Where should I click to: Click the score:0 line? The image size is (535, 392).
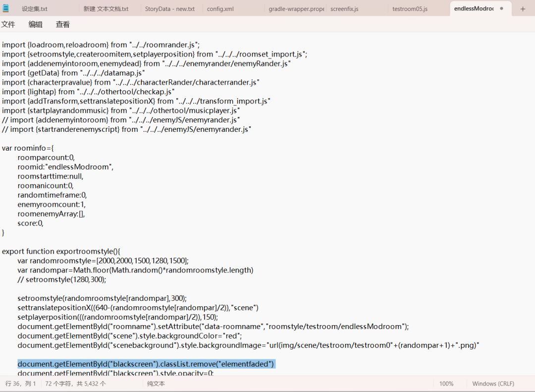point(31,224)
